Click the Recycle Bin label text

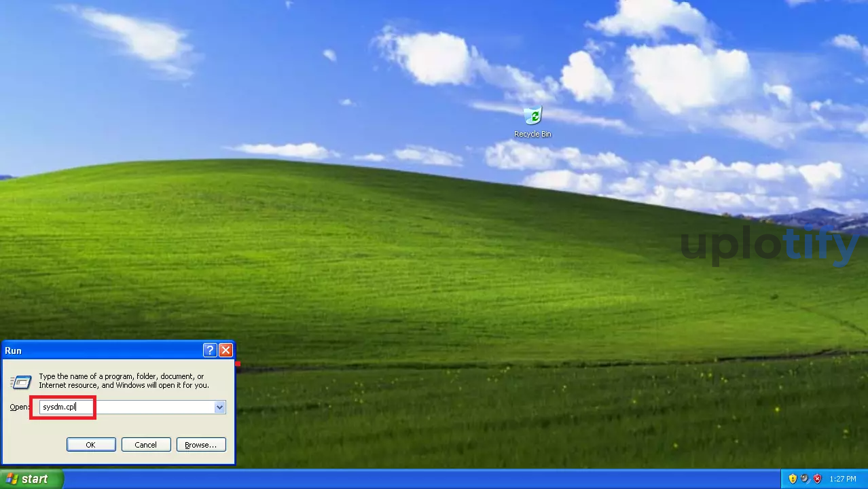pyautogui.click(x=532, y=134)
